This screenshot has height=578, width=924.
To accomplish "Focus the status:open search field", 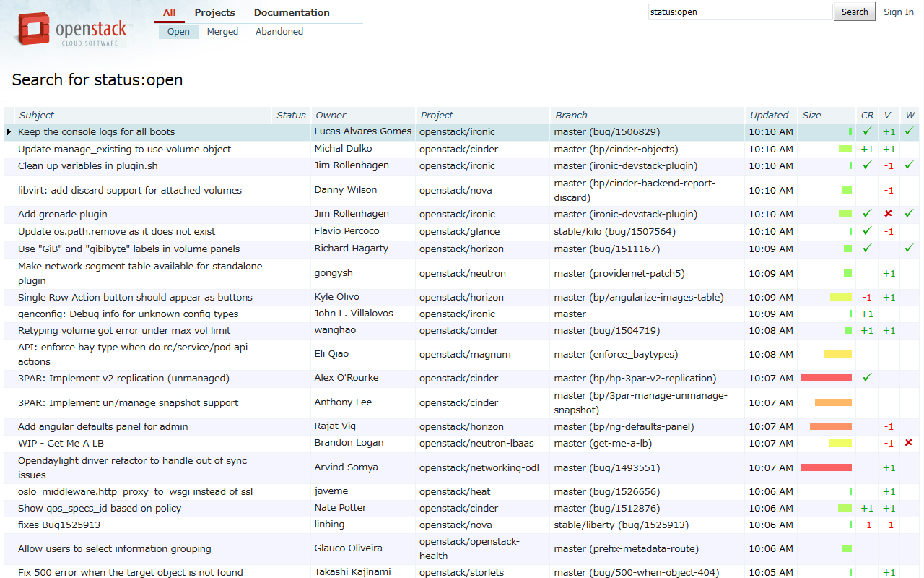I will pyautogui.click(x=739, y=12).
